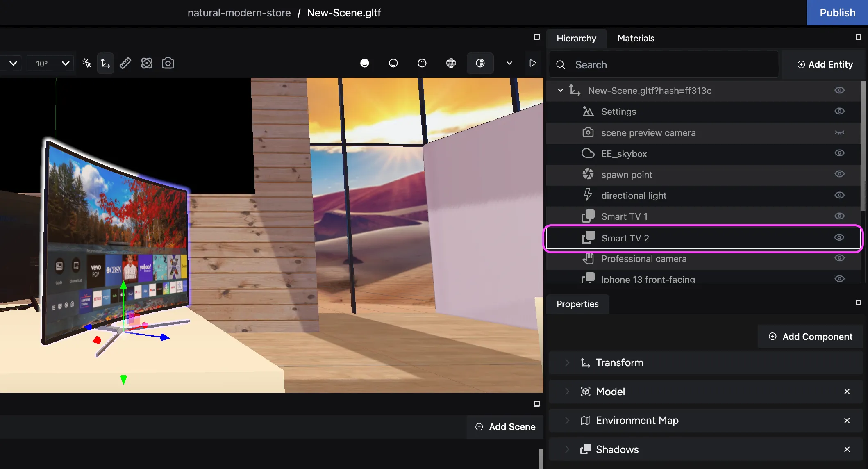868x469 pixels.
Task: Click the scene search input field
Action: click(663, 64)
